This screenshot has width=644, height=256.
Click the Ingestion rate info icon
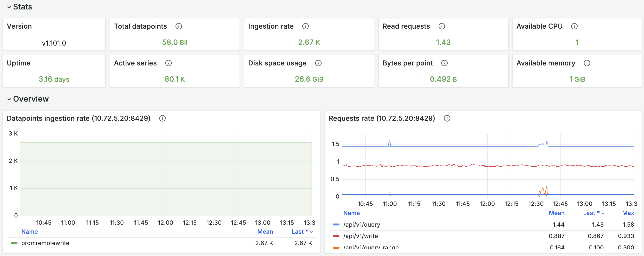305,26
